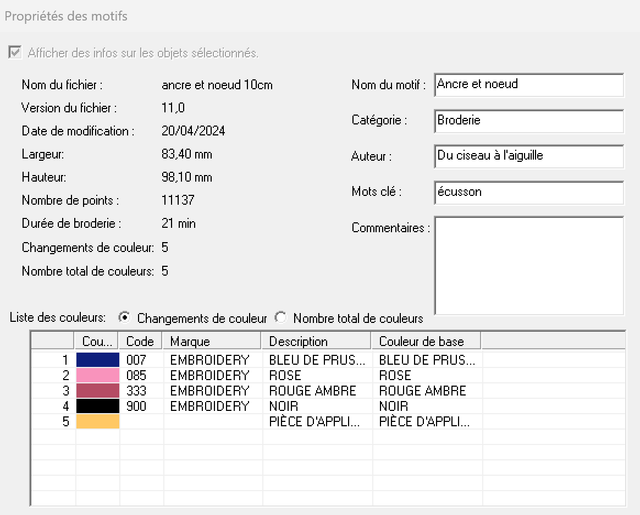640x515 pixels.
Task: Click row number 2 in color list
Action: (65, 375)
